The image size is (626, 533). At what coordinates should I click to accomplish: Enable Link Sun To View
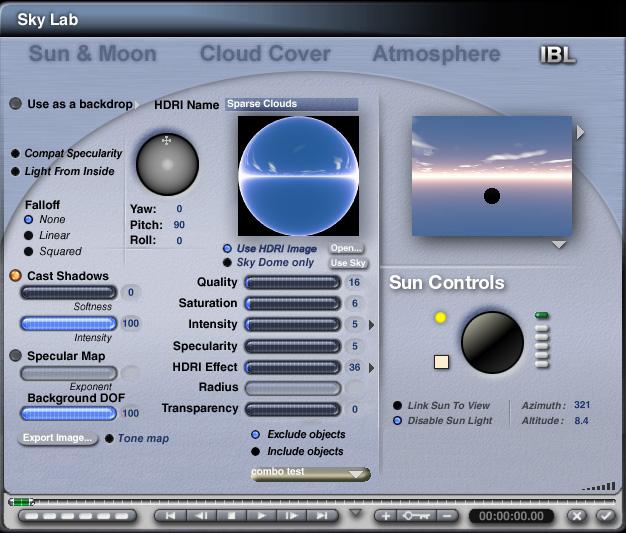397,405
